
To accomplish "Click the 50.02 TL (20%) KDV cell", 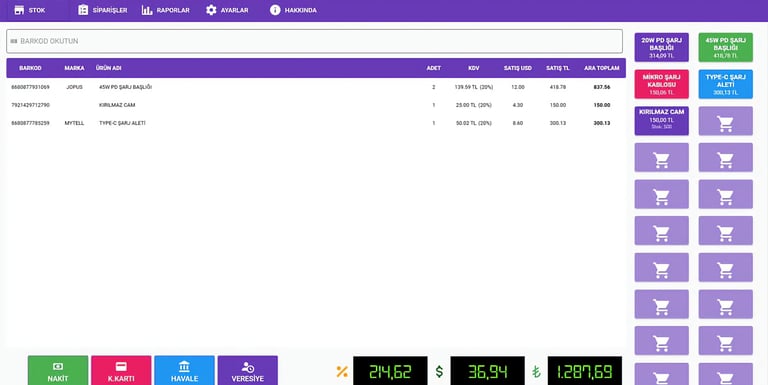I will [x=474, y=123].
